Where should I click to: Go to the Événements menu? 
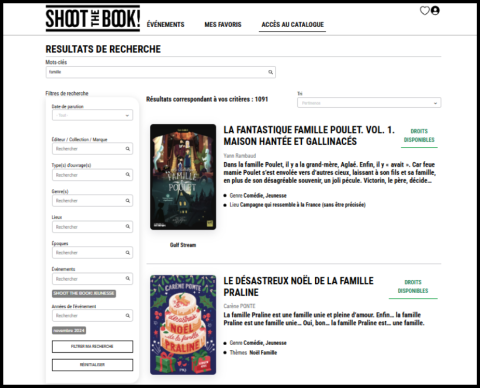point(166,24)
